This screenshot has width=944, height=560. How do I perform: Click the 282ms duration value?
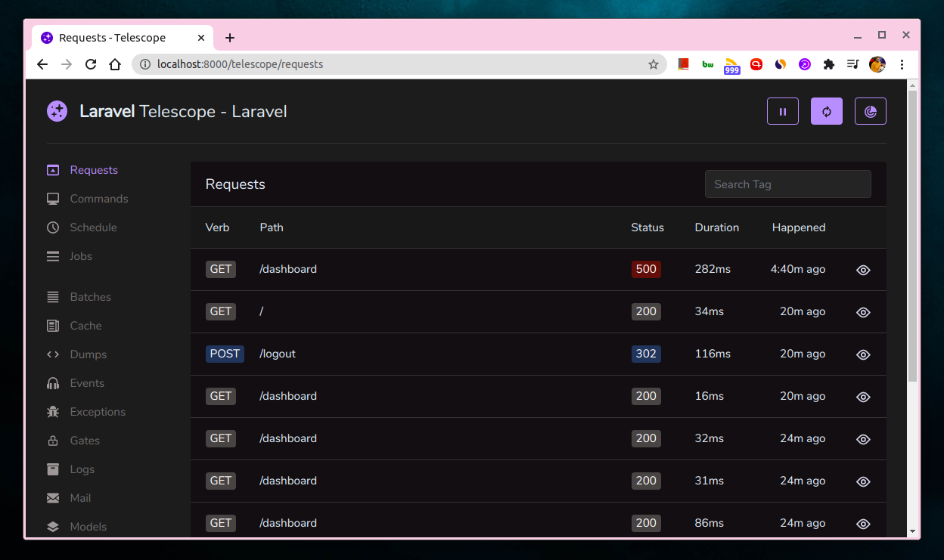pos(713,269)
